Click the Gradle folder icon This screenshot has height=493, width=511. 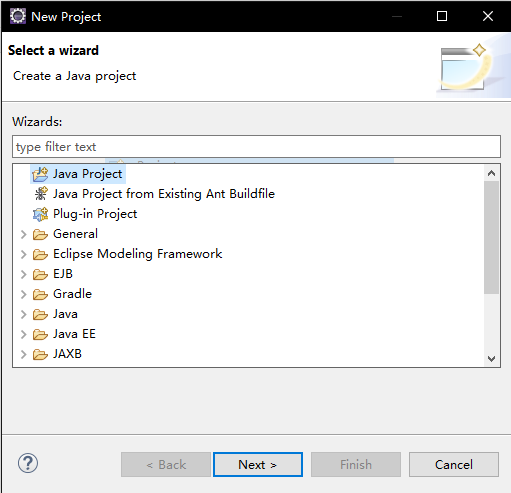coord(40,294)
